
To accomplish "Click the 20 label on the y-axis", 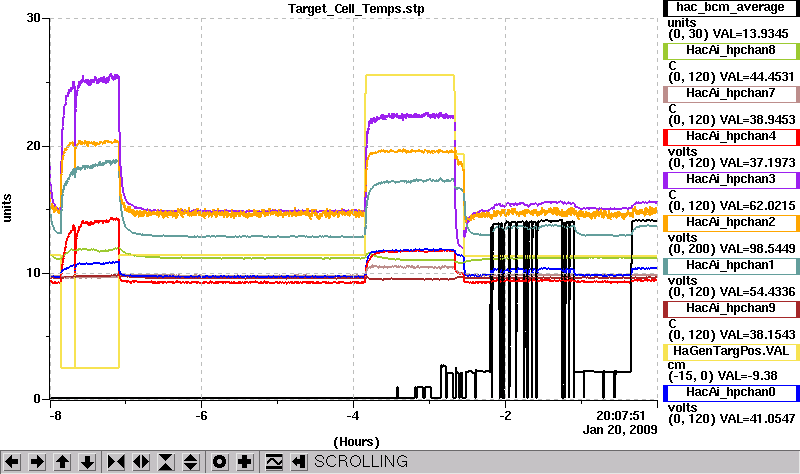I will 33,146.
